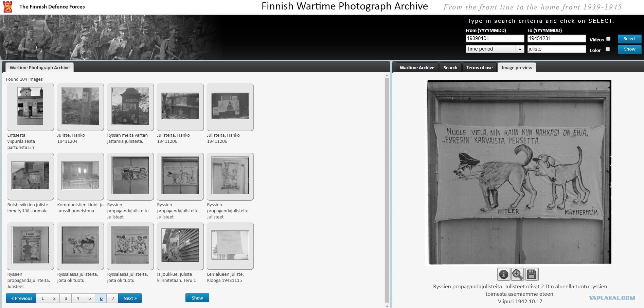This screenshot has height=308, width=644.
Task: Open last thumbnail in the first row
Action: tap(230, 106)
